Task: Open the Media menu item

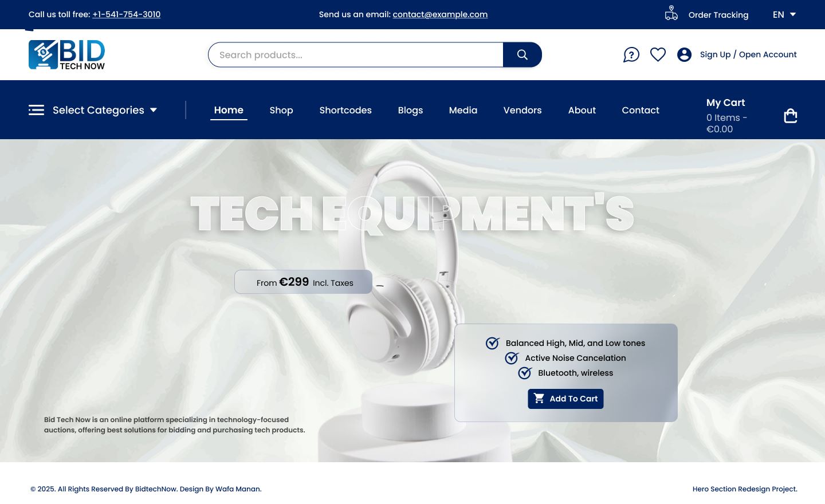Action: point(463,110)
